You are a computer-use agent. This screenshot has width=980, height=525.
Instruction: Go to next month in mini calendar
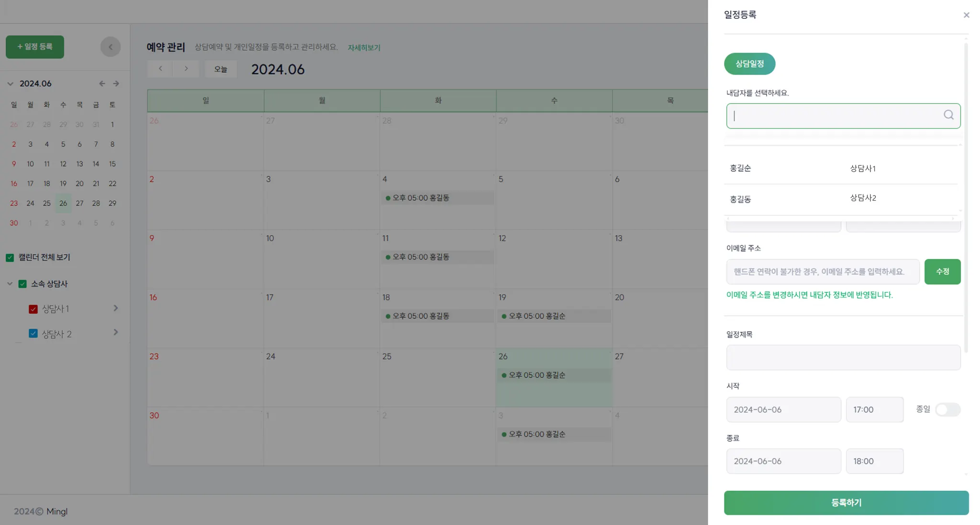116,84
